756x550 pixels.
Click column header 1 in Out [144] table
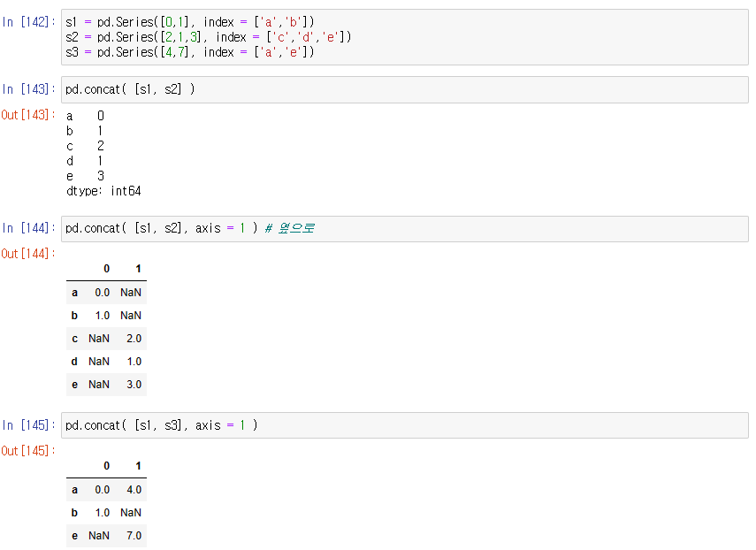[138, 269]
